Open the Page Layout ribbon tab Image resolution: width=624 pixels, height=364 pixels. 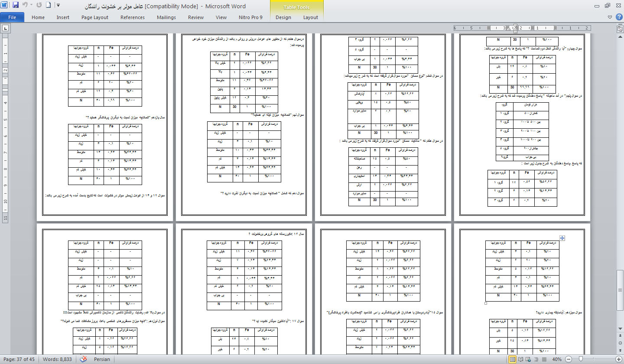[95, 17]
